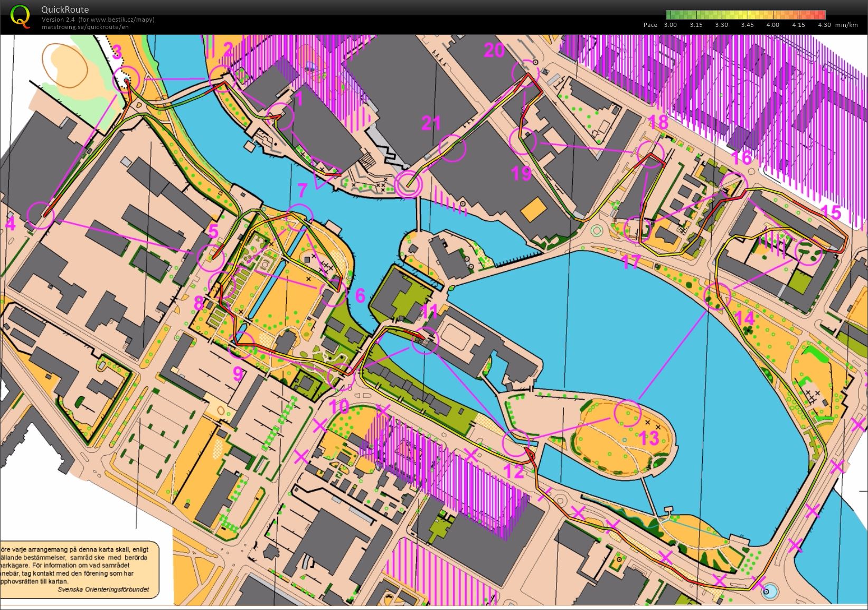This screenshot has width=868, height=610.
Task: Click the double-circle finish marker
Action: click(x=409, y=184)
